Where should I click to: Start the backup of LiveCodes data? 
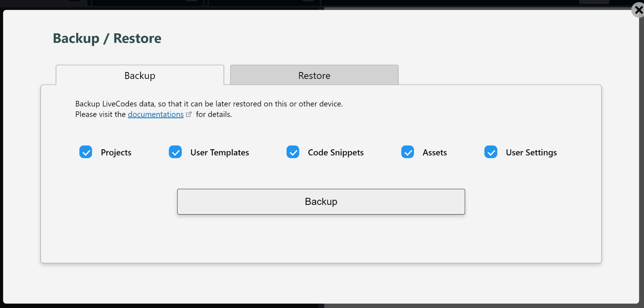click(x=321, y=202)
